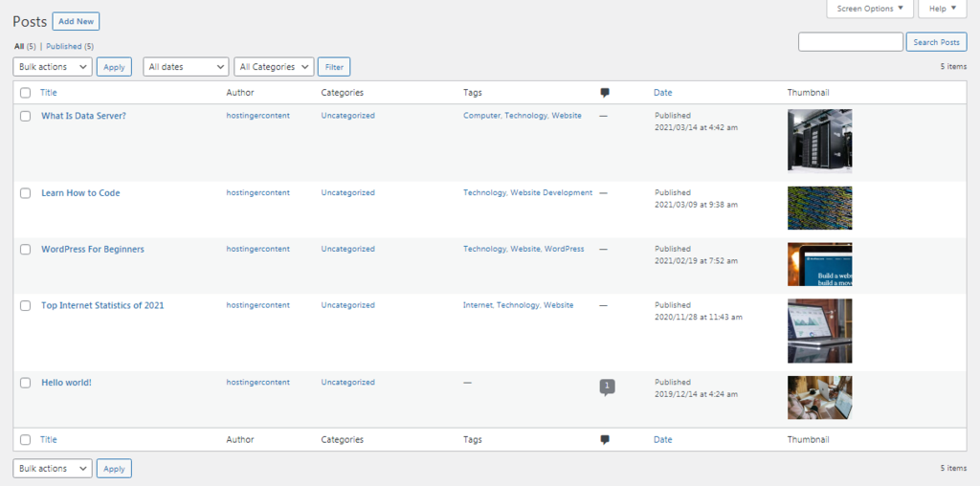Screen dimensions: 980x486
Task: Tick the checkbox for What Is Data Server?
Action: pyautogui.click(x=26, y=116)
